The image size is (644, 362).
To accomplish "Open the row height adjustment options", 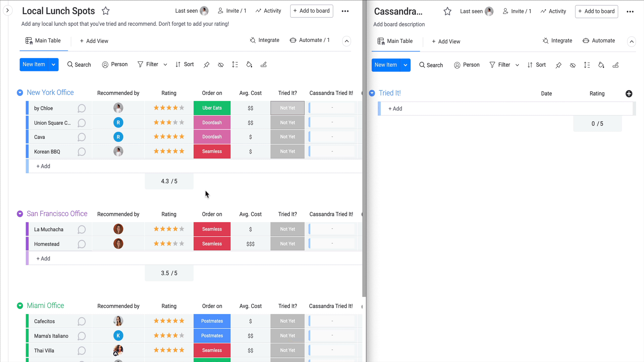I will 235,64.
